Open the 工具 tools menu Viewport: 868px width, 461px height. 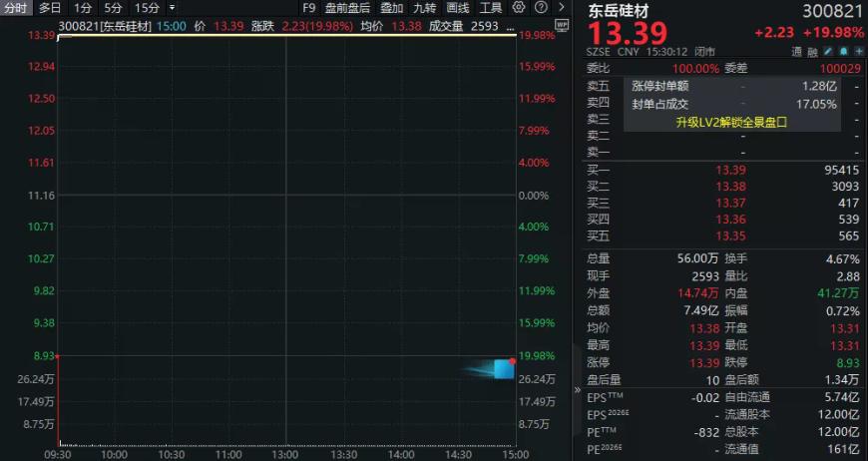(491, 7)
